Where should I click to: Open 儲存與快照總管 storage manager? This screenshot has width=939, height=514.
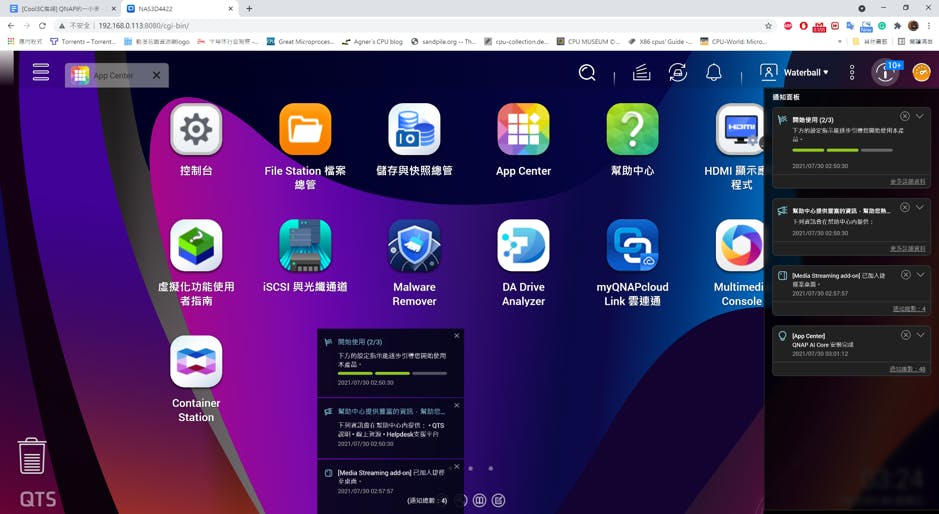point(414,129)
